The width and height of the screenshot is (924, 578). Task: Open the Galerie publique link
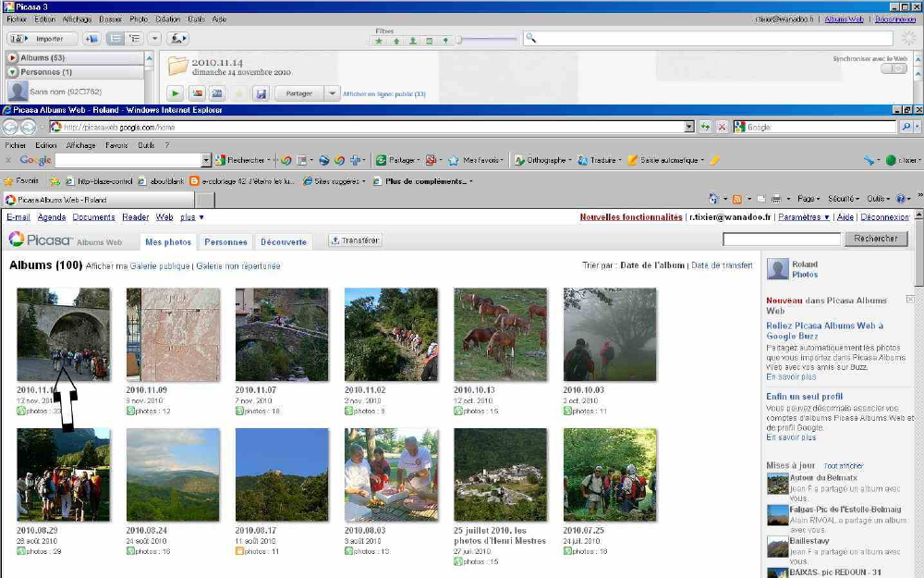[x=160, y=266]
